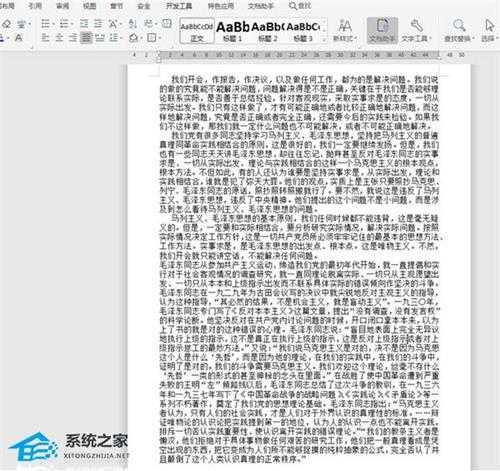
Task: Open the 审阅 (Review) tab
Action: 62,6
